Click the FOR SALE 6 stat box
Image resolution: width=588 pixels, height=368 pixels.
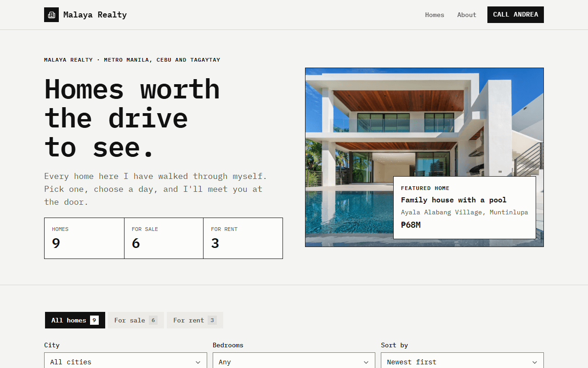(164, 238)
